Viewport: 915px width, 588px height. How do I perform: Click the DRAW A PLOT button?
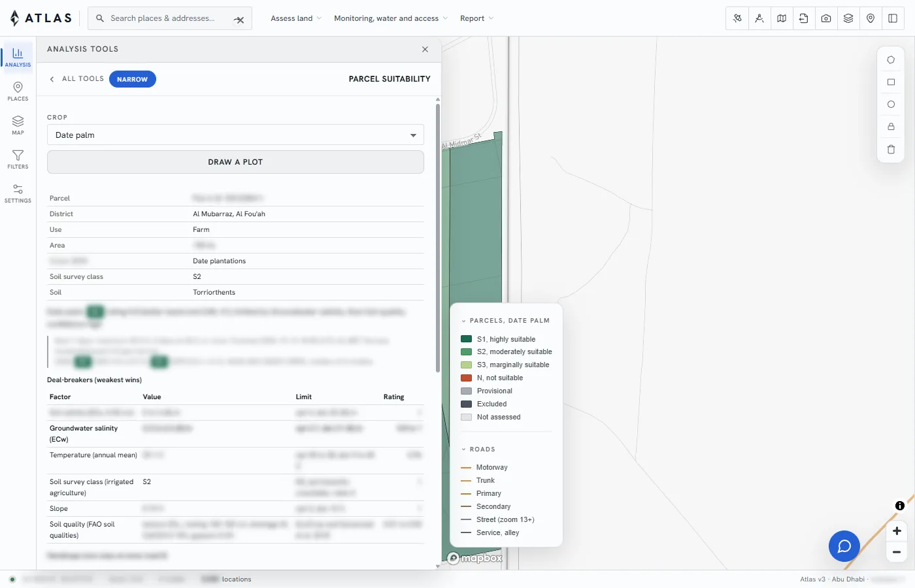click(x=235, y=162)
